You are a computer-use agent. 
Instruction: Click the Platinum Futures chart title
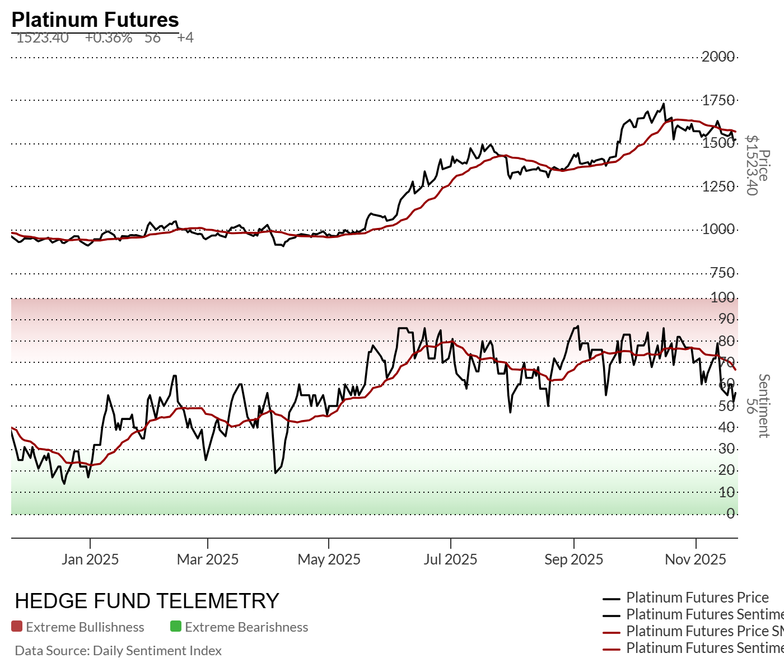click(95, 20)
